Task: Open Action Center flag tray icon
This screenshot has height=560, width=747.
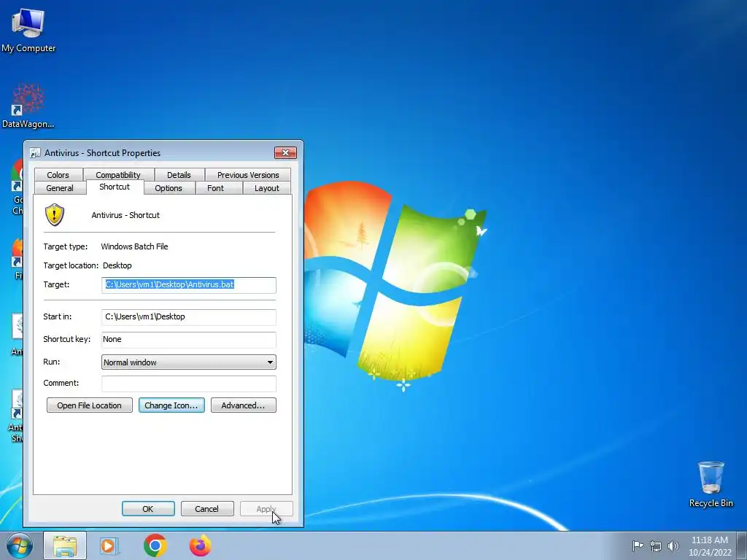Action: 638,545
